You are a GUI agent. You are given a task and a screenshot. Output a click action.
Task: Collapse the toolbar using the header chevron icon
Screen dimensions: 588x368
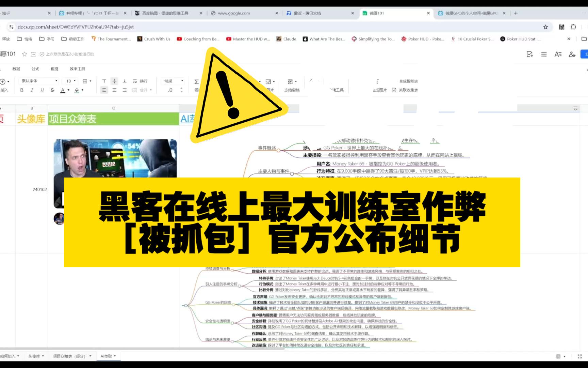(575, 108)
